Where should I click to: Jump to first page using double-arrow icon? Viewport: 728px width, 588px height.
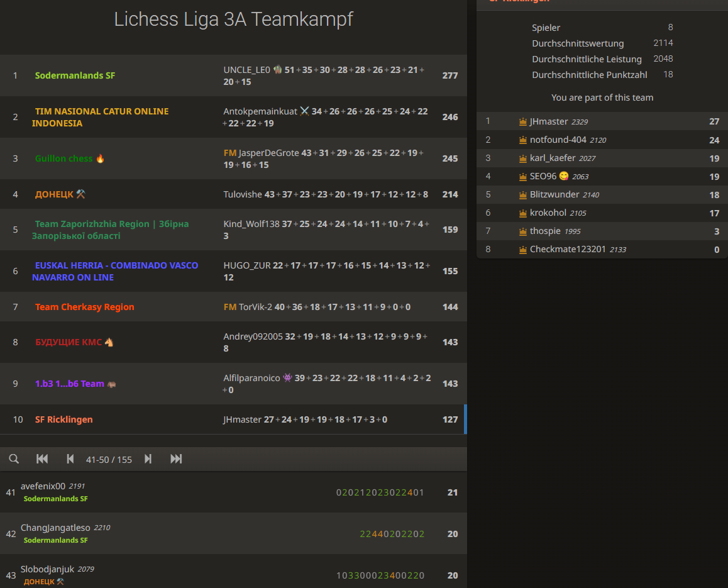click(x=42, y=459)
